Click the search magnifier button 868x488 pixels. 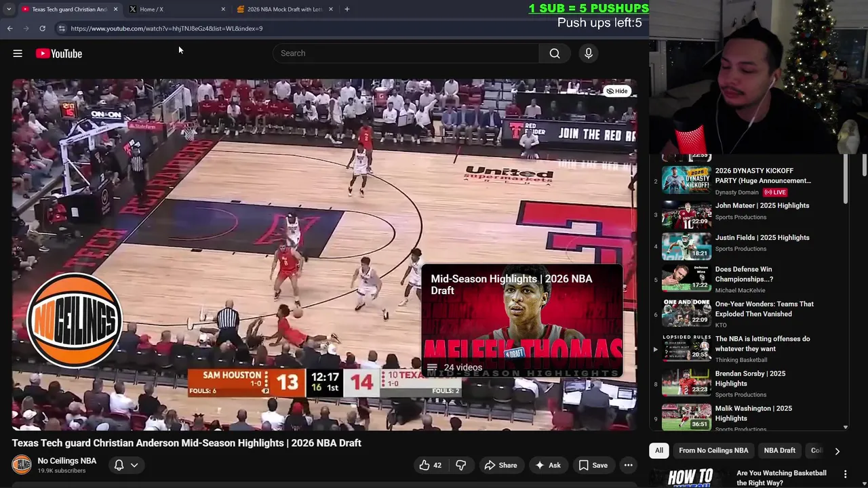coord(555,54)
